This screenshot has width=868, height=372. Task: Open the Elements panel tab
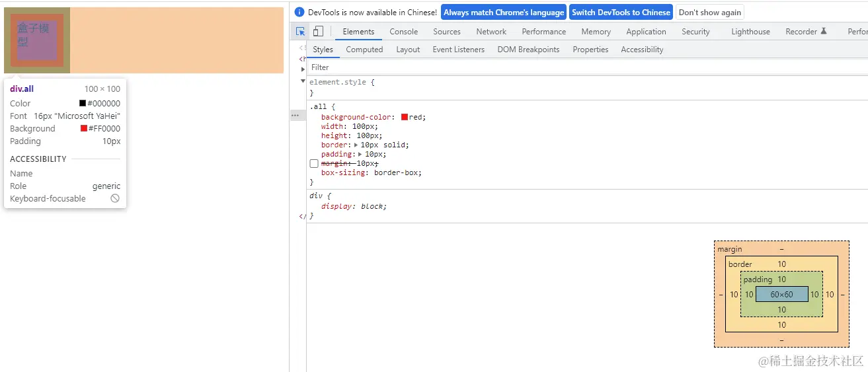click(358, 32)
